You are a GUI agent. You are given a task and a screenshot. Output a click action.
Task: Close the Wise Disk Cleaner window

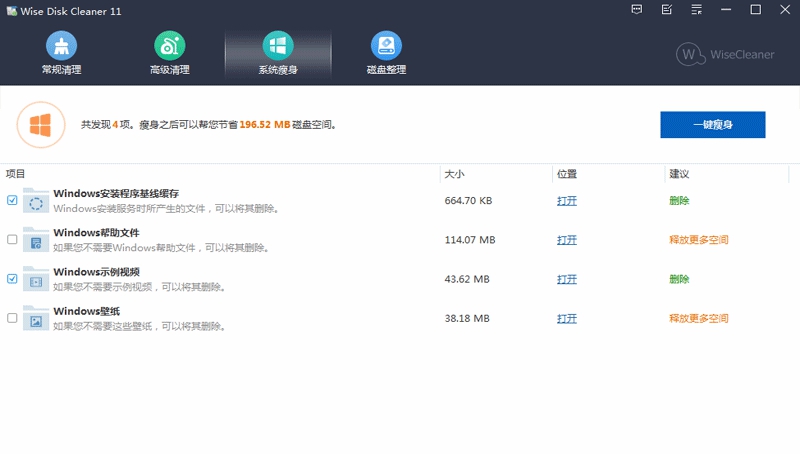tap(785, 10)
